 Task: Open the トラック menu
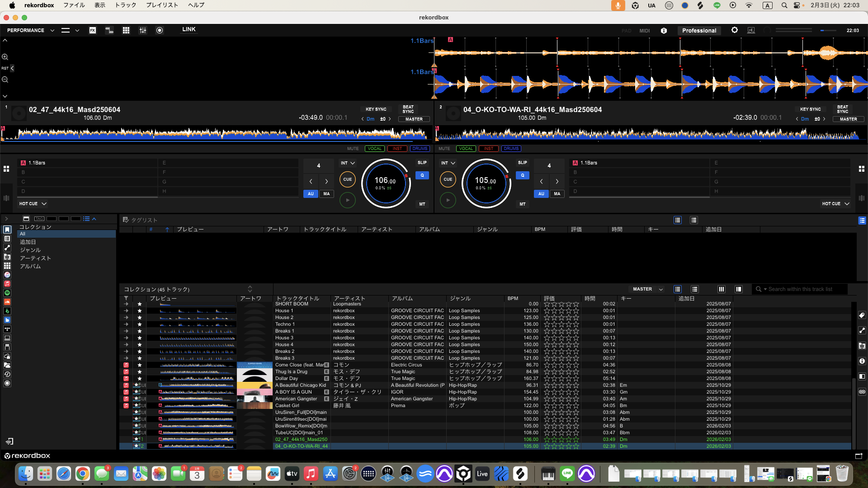pyautogui.click(x=125, y=5)
